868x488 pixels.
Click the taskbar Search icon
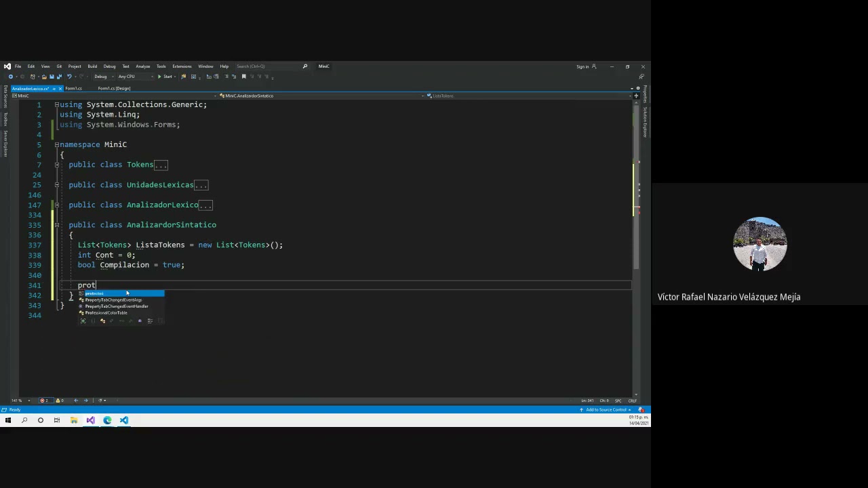pos(24,420)
